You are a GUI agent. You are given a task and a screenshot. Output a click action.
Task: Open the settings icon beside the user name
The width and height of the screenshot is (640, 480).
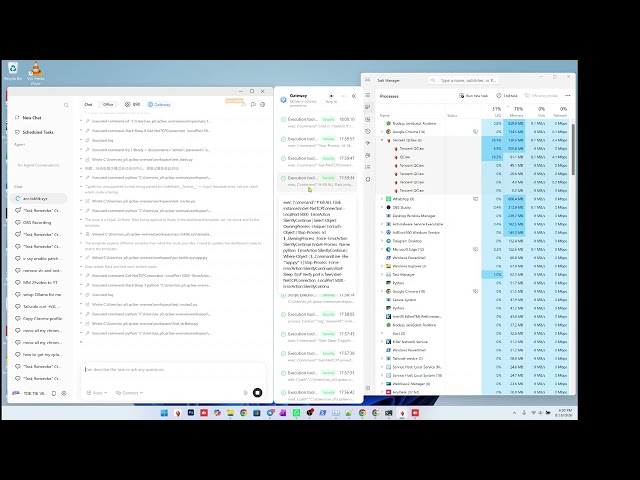pyautogui.click(x=64, y=393)
